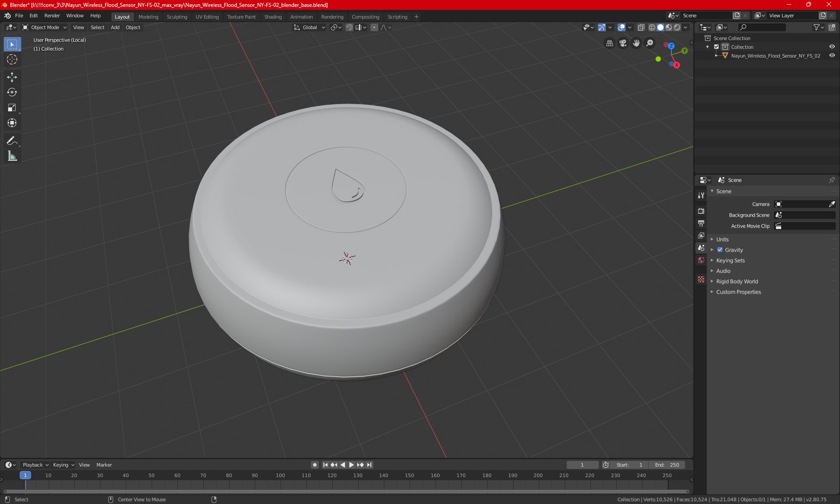Toggle the camera view icon
The image size is (840, 504).
click(x=623, y=43)
